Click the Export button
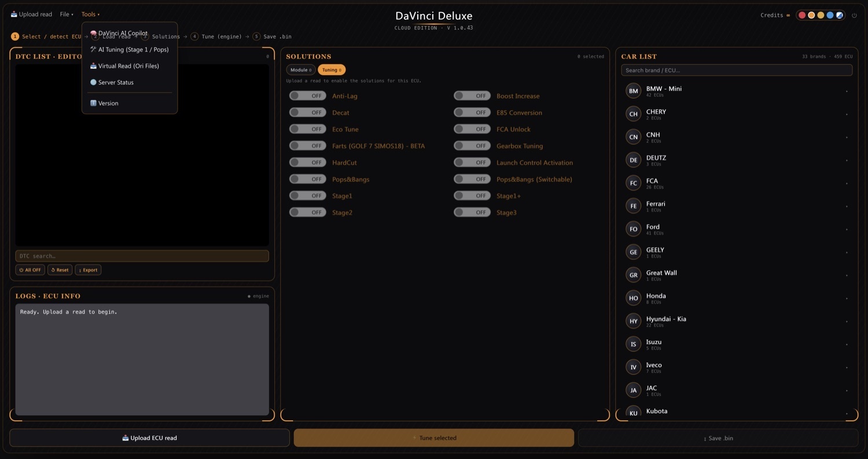The image size is (868, 459). click(x=88, y=270)
